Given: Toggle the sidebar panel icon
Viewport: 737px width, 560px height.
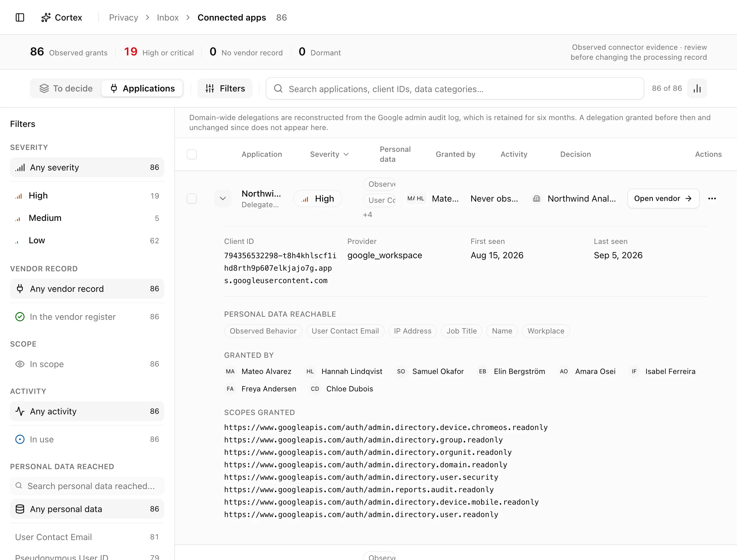Looking at the screenshot, I should coord(20,17).
